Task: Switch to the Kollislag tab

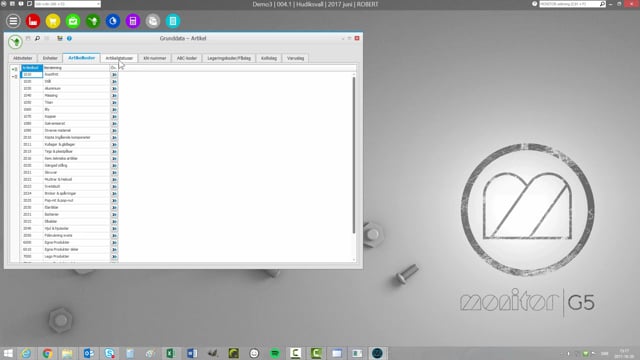Action: tap(269, 58)
